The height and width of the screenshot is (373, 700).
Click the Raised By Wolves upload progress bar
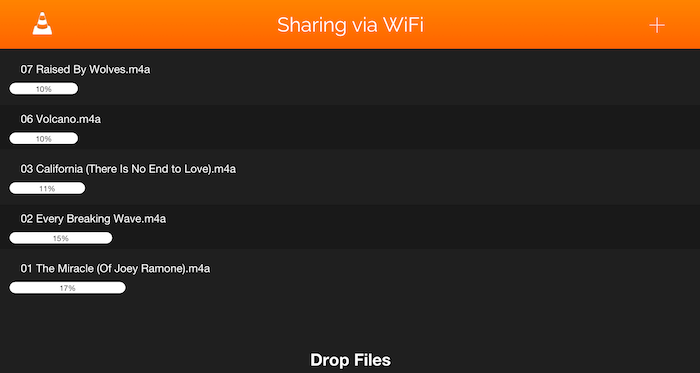(x=44, y=89)
